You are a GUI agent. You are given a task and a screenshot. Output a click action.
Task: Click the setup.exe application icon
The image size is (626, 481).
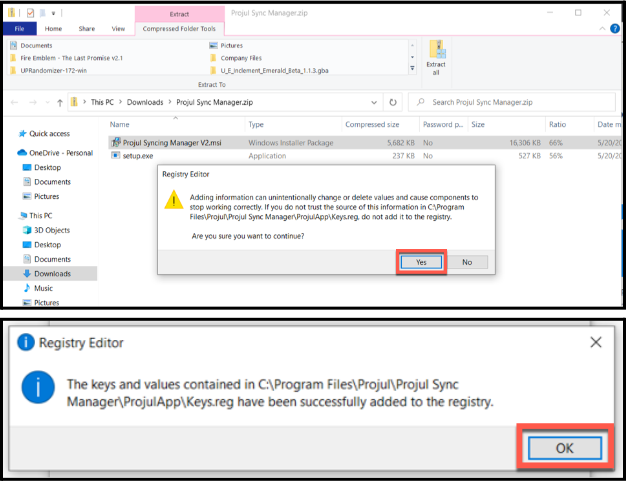point(115,155)
